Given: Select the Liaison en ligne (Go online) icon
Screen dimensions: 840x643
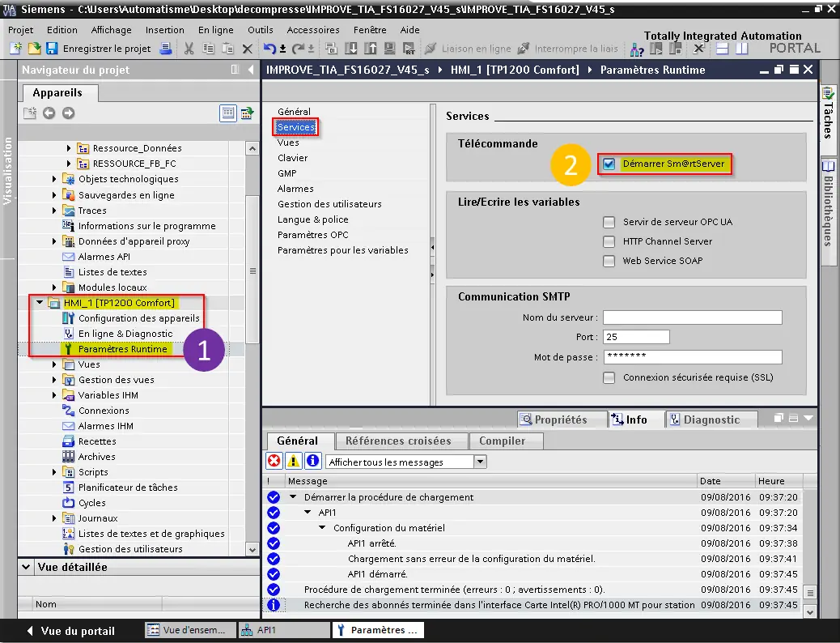Looking at the screenshot, I should 431,49.
